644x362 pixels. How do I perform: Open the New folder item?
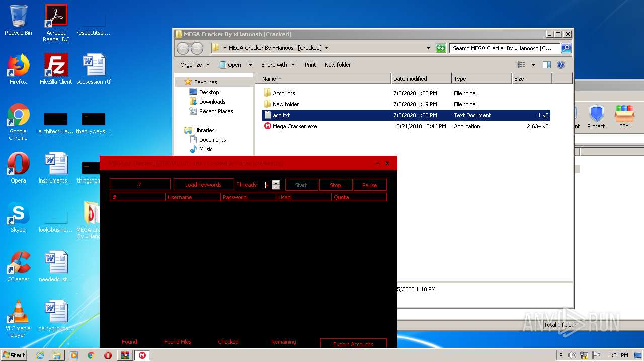pos(286,104)
